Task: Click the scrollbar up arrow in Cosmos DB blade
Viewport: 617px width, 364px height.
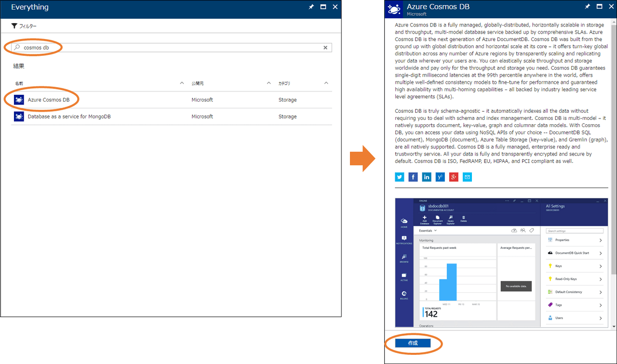Action: pos(613,22)
